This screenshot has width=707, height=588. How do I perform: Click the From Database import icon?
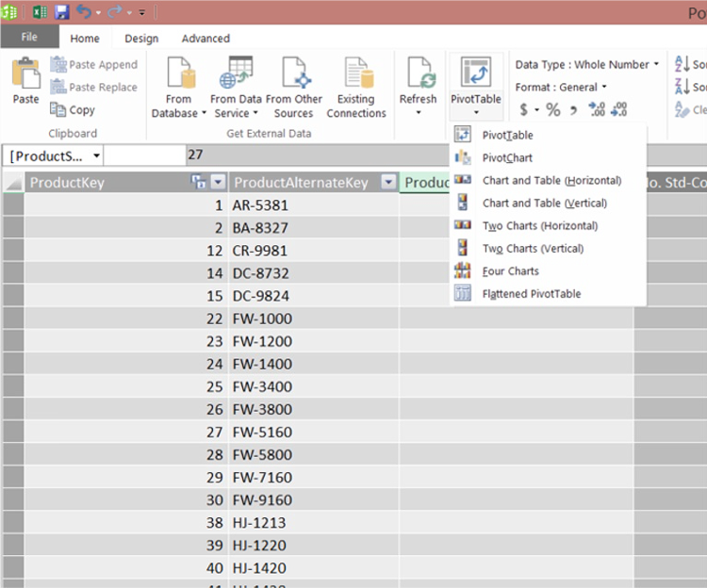[178, 73]
